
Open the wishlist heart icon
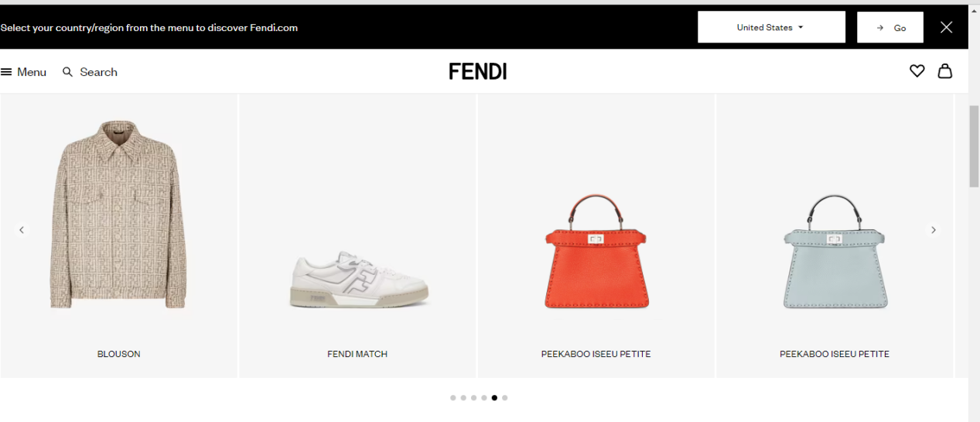917,71
